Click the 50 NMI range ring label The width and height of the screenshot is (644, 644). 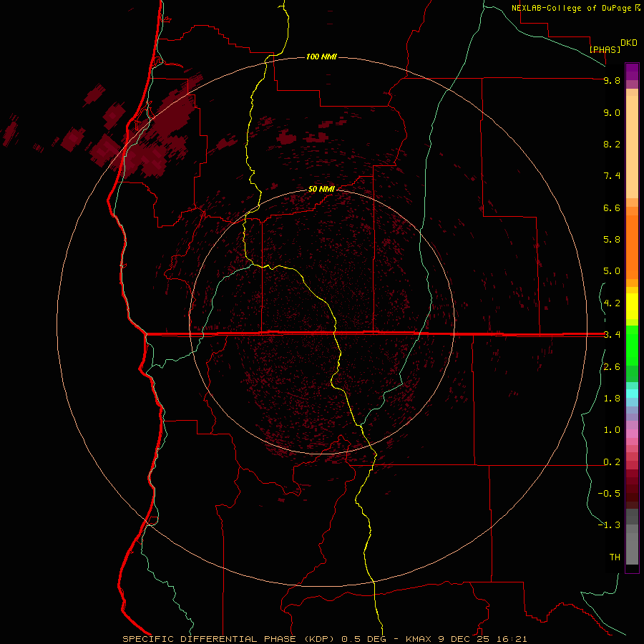click(321, 189)
